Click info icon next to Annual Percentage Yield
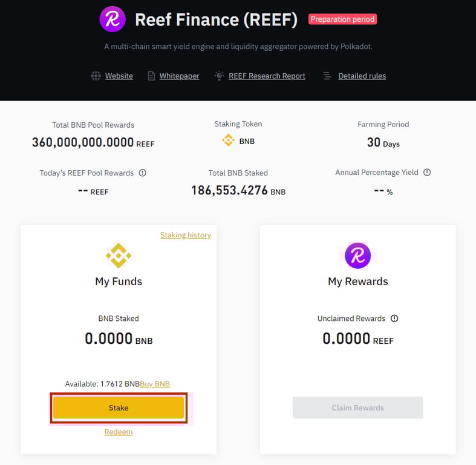Viewport: 476px width, 465px height. point(427,173)
